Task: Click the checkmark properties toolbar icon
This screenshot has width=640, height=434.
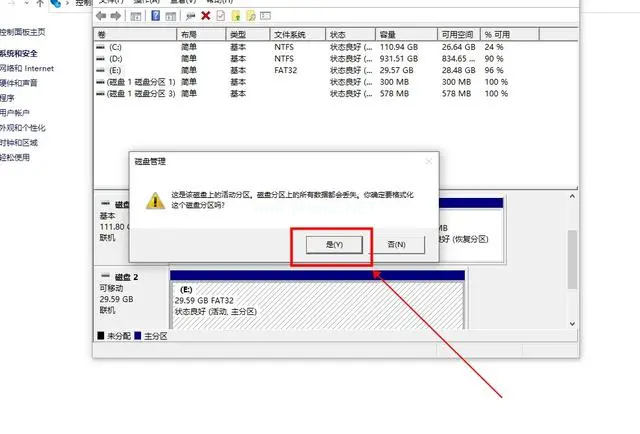Action: pyautogui.click(x=221, y=16)
